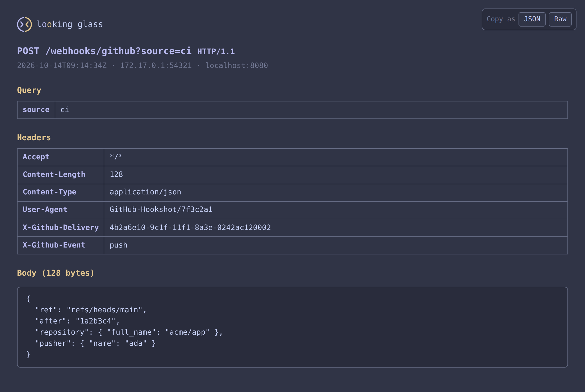Click the "pusher" name ada line
The height and width of the screenshot is (392, 585).
click(95, 343)
